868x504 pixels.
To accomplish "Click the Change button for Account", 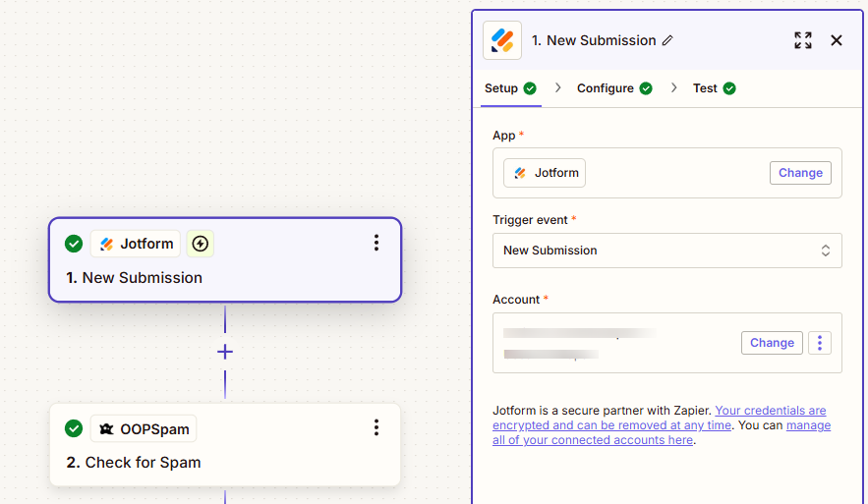I will 772,343.
